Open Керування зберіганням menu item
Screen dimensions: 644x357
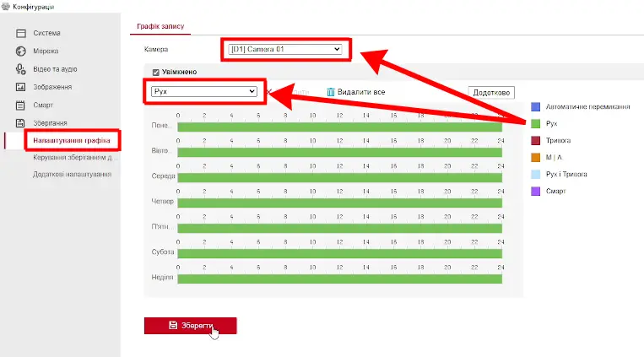pos(74,157)
